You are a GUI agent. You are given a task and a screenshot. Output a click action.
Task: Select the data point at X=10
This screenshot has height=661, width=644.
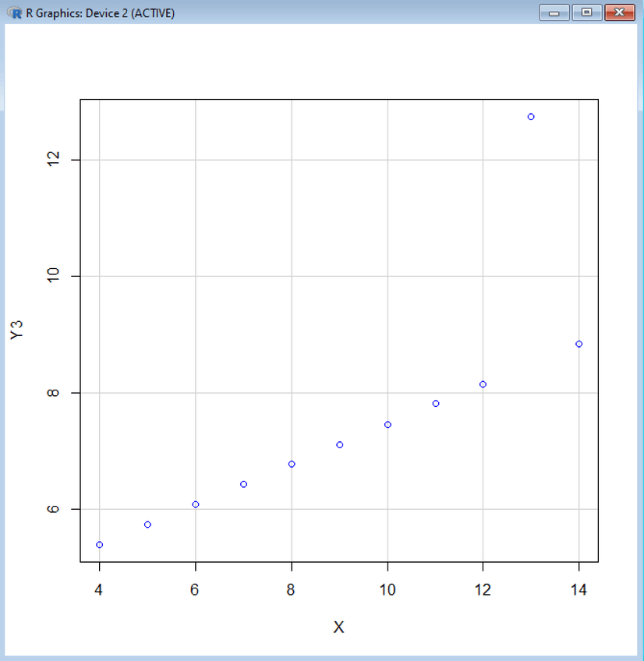pos(388,425)
